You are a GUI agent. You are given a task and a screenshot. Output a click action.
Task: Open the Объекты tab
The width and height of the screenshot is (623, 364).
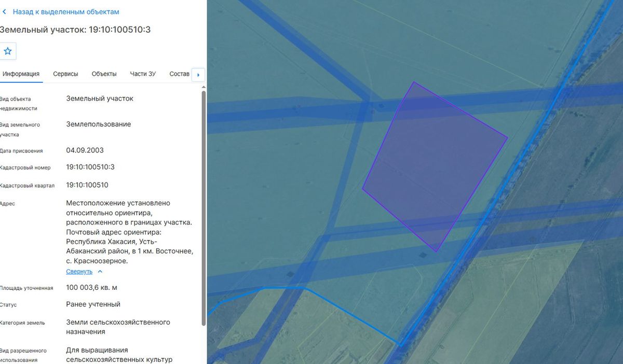(x=104, y=74)
